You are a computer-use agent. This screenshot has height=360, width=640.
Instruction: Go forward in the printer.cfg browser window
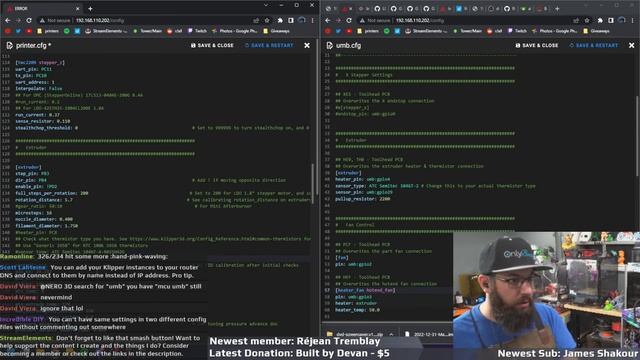pos(18,20)
